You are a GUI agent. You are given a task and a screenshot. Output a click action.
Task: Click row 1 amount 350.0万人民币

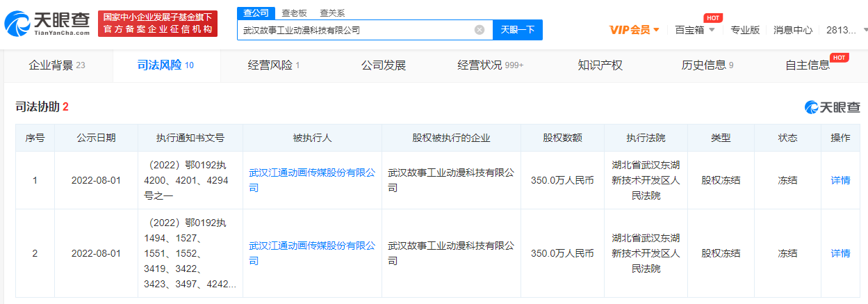(562, 180)
